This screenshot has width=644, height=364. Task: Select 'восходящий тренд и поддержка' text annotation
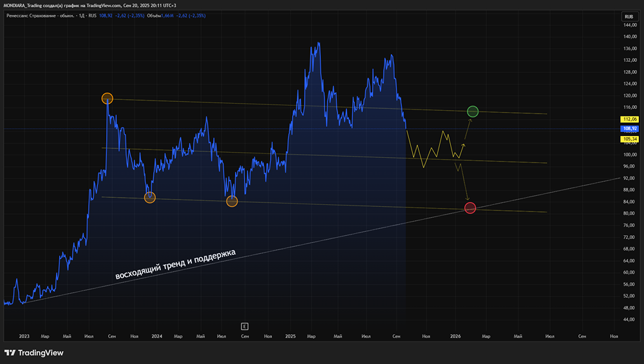(x=175, y=264)
